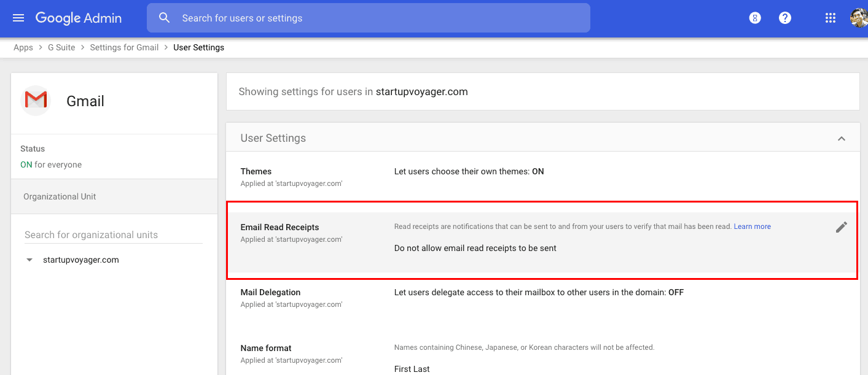The height and width of the screenshot is (375, 868).
Task: Go to Apps in the breadcrumb
Action: coord(23,47)
